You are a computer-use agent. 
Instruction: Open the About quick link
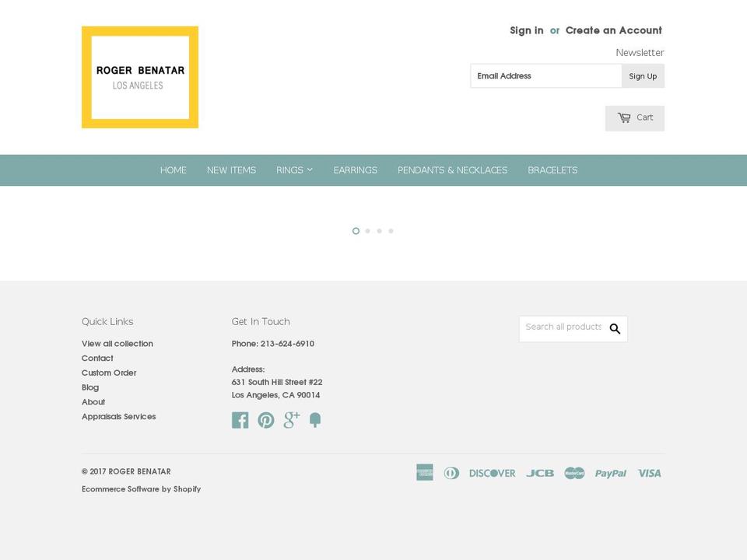coord(93,402)
